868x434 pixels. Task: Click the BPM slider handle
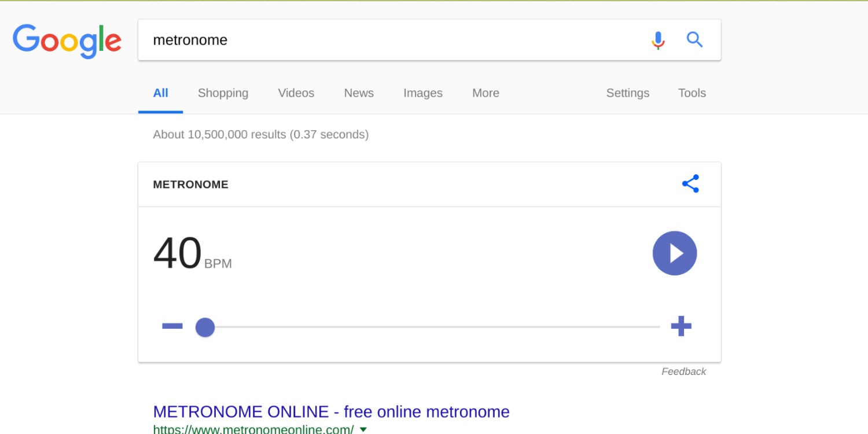[205, 328]
